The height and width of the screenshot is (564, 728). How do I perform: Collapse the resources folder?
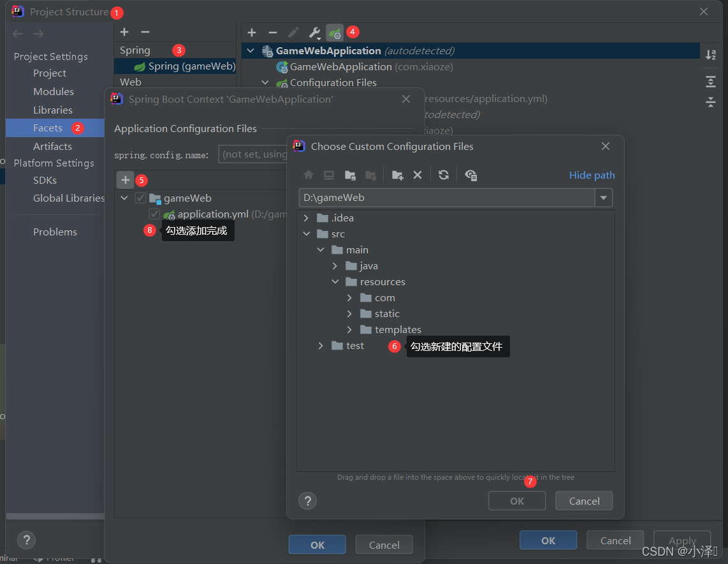click(x=335, y=281)
